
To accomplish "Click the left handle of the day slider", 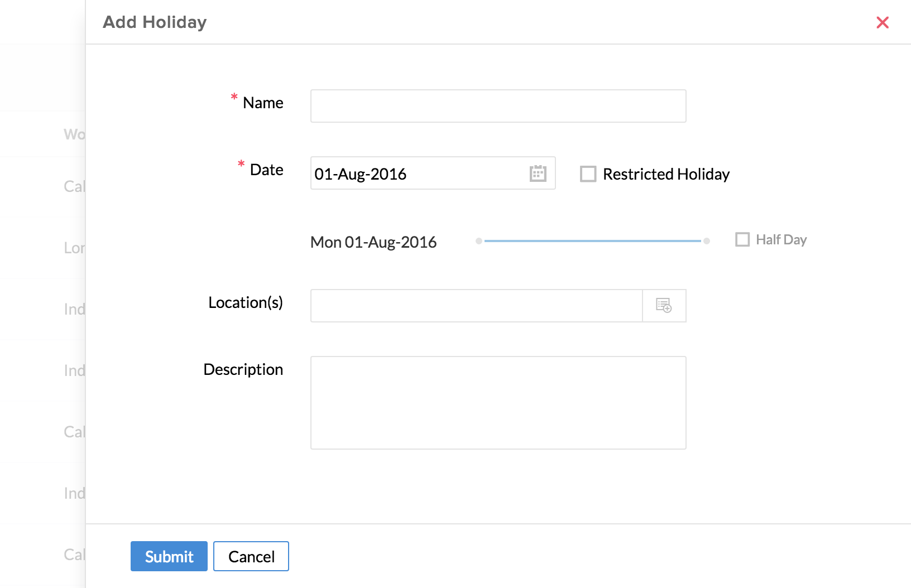I will click(479, 241).
